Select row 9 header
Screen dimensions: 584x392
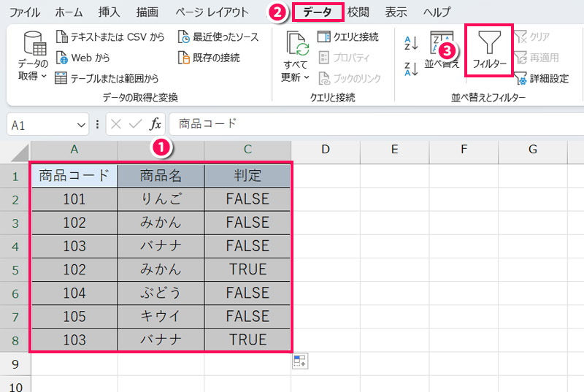click(15, 364)
